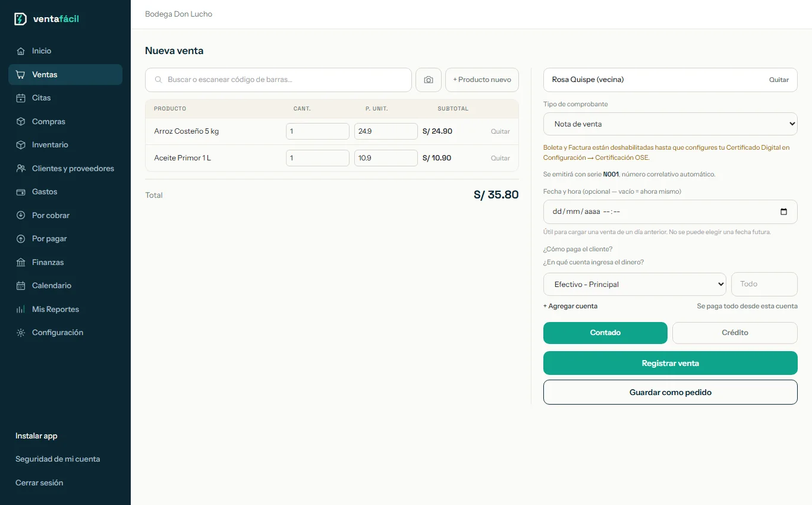Click the Compras box icon

[x=21, y=122]
